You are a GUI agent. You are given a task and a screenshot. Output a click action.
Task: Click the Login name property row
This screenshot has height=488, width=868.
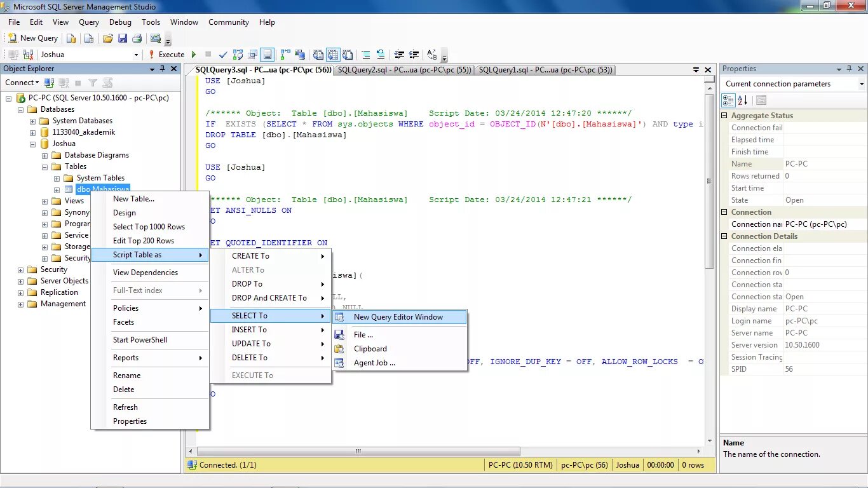[x=793, y=321]
